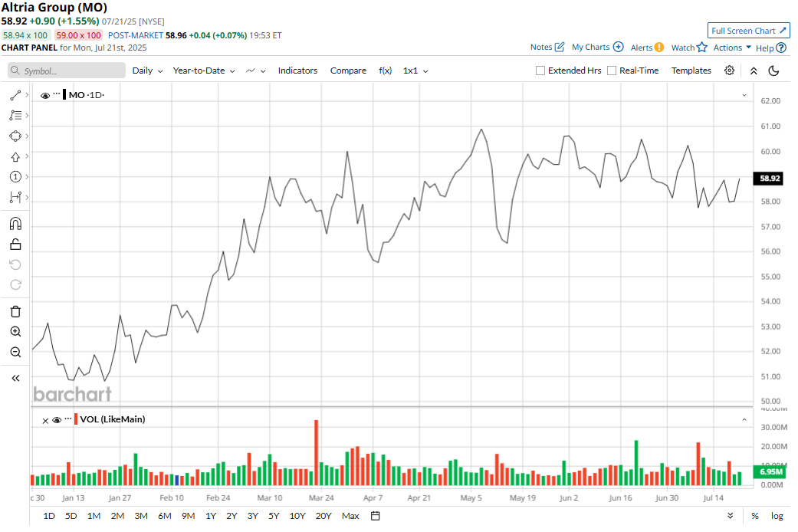Image resolution: width=798 pixels, height=532 pixels.
Task: Select the measurement ruler tool
Action: [x=16, y=197]
